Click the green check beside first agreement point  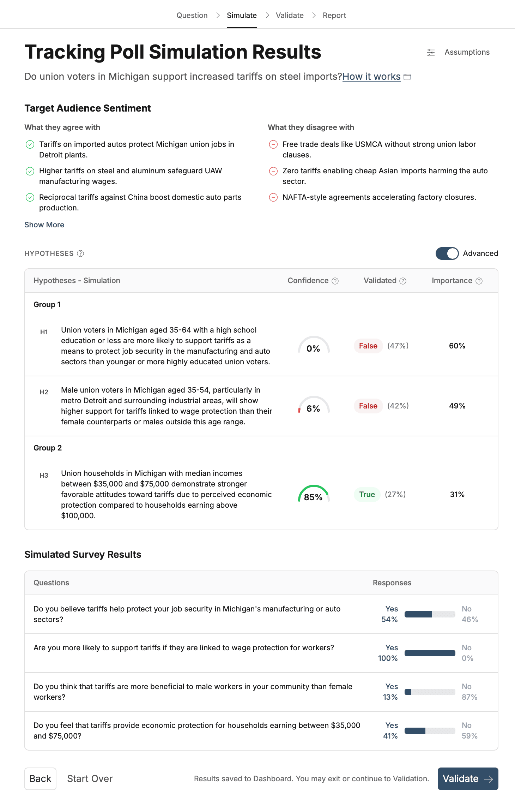pyautogui.click(x=30, y=144)
